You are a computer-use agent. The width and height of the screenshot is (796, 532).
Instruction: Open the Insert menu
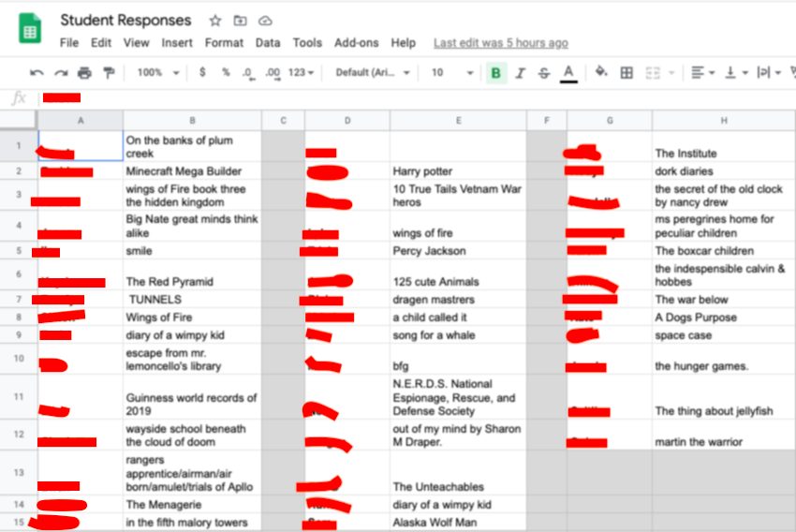coord(177,43)
